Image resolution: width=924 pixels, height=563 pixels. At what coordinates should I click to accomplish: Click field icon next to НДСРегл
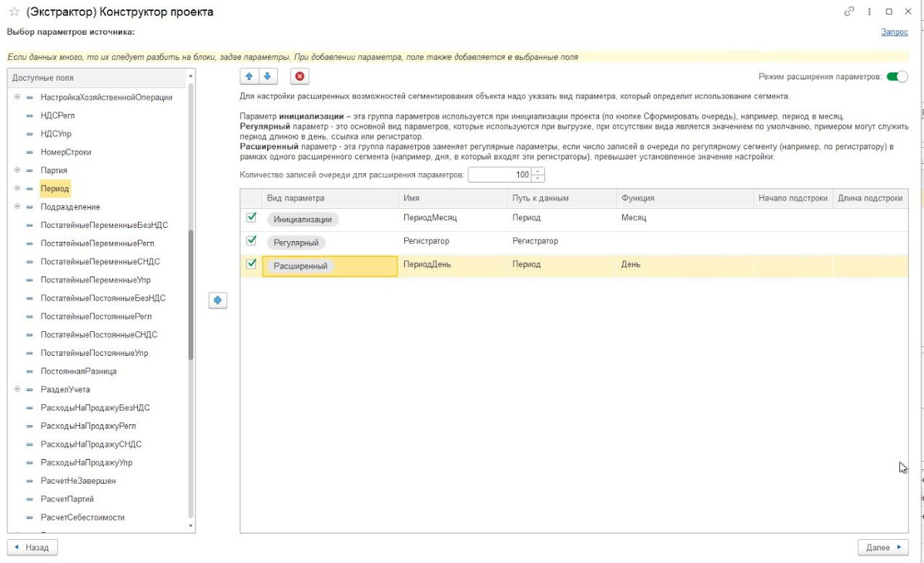[30, 116]
